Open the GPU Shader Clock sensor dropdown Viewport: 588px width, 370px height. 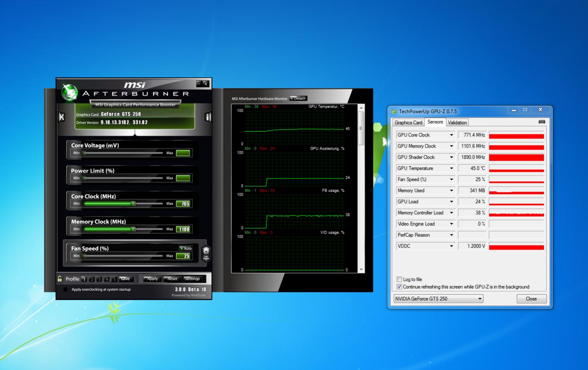tap(451, 157)
